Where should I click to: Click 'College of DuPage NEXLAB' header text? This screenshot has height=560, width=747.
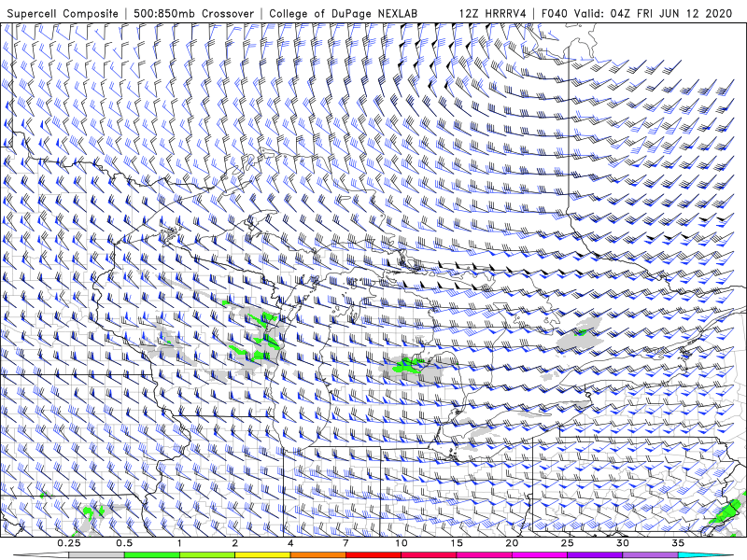point(343,13)
